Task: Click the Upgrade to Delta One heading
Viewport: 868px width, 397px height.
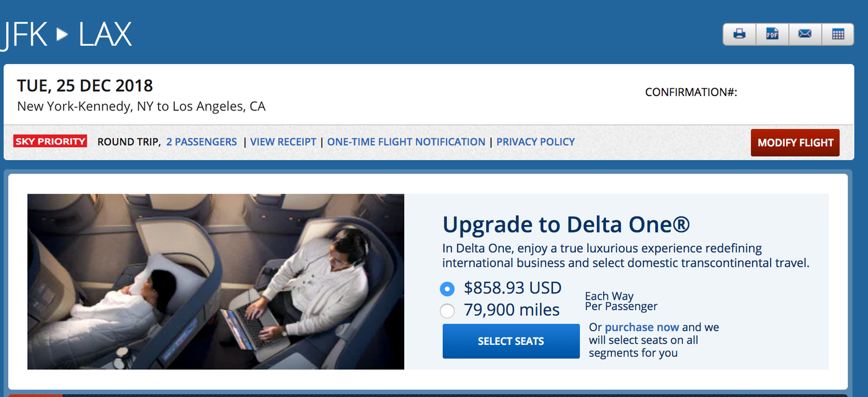Action: (565, 224)
